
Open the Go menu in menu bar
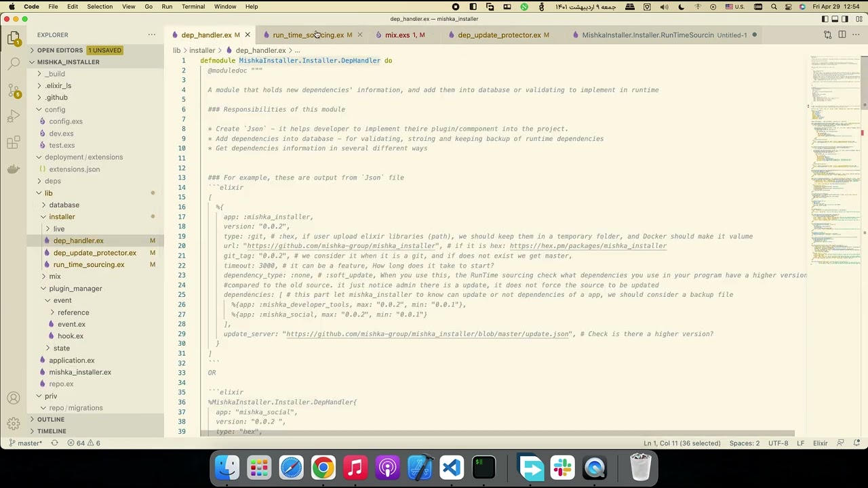(149, 7)
